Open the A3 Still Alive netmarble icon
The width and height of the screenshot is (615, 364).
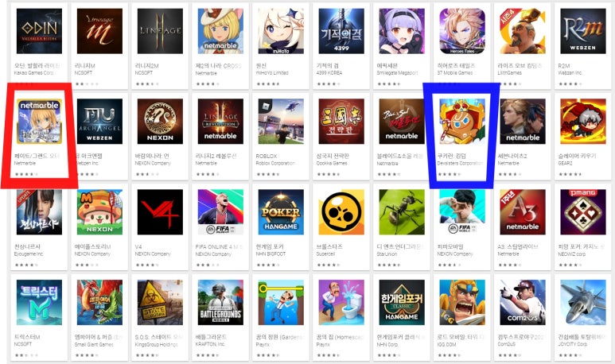pyautogui.click(x=523, y=212)
